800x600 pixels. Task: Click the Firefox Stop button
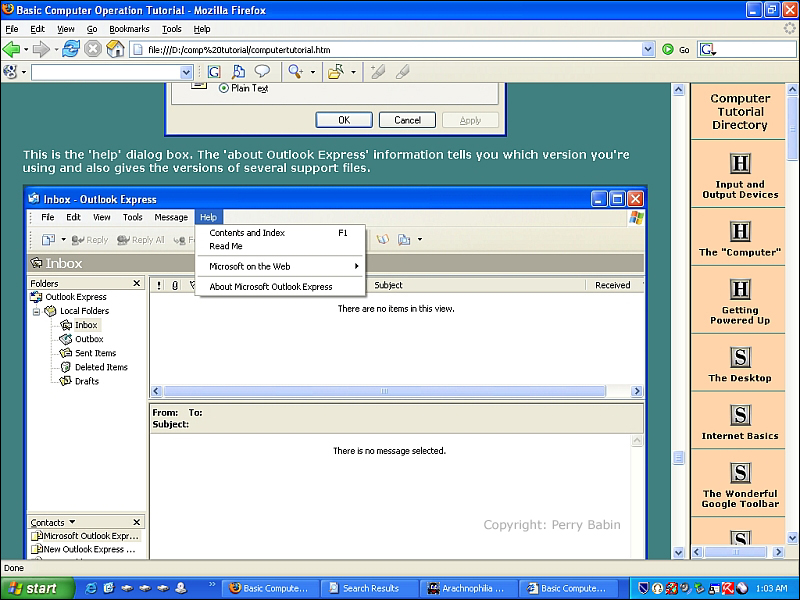tap(93, 49)
